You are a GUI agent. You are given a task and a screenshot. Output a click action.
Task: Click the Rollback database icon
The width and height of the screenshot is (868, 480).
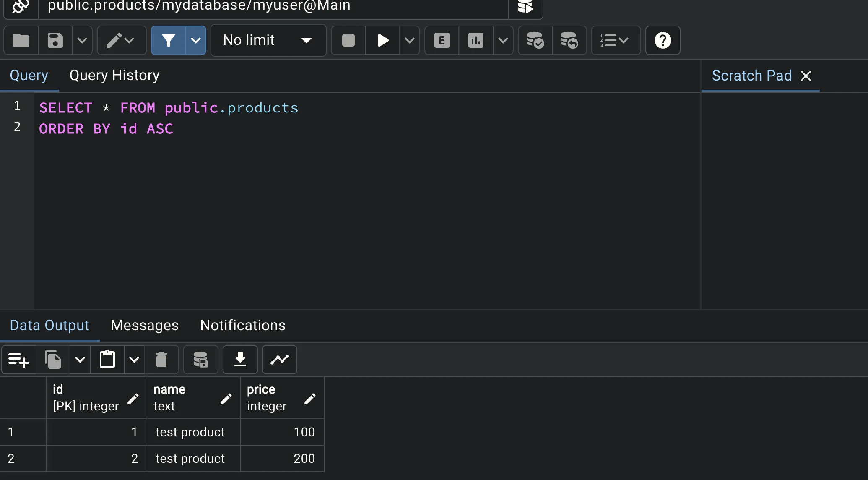tap(569, 40)
